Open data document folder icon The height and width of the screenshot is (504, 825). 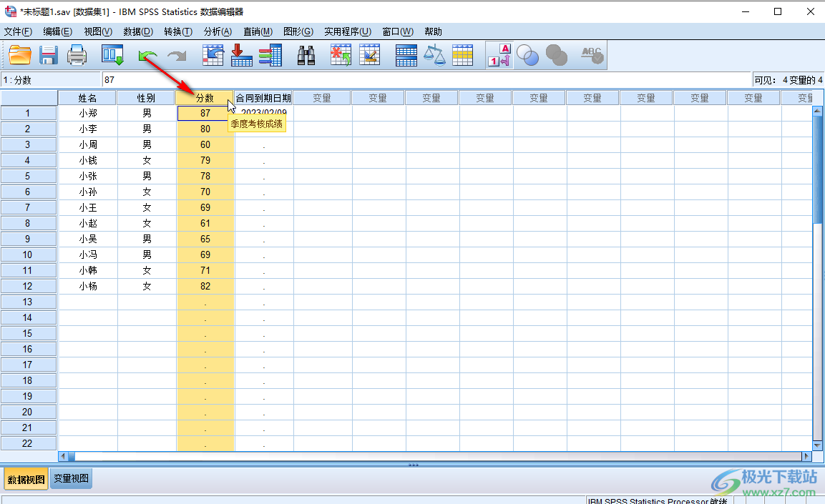(20, 55)
